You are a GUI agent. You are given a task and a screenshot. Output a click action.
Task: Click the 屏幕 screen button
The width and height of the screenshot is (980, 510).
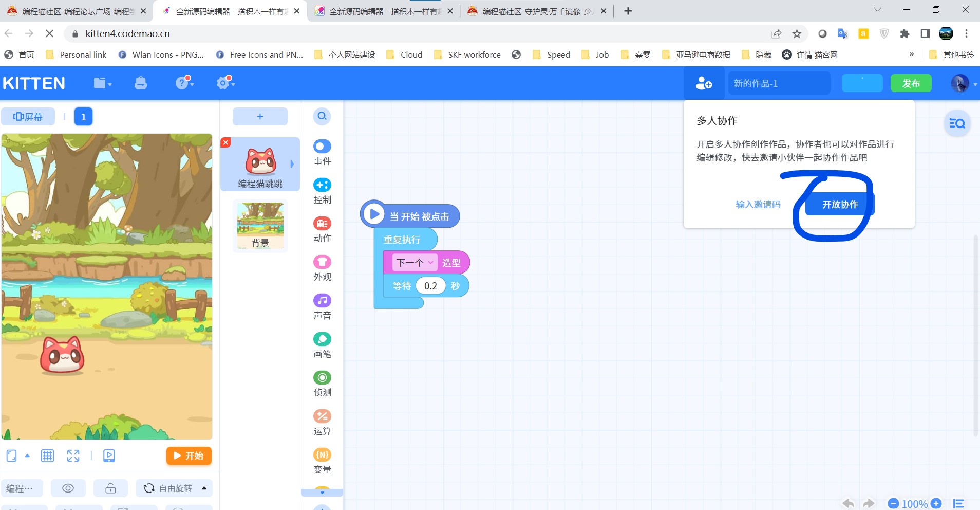pyautogui.click(x=28, y=117)
